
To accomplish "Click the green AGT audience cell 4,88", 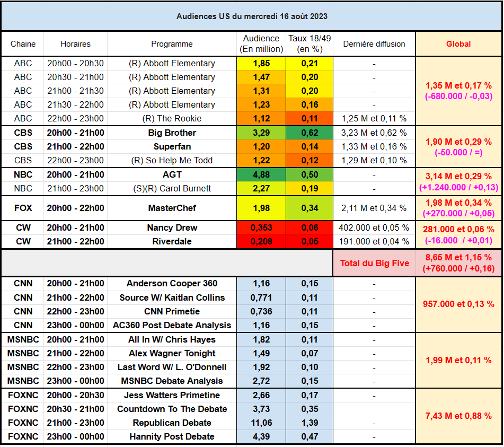I will 261,174.
